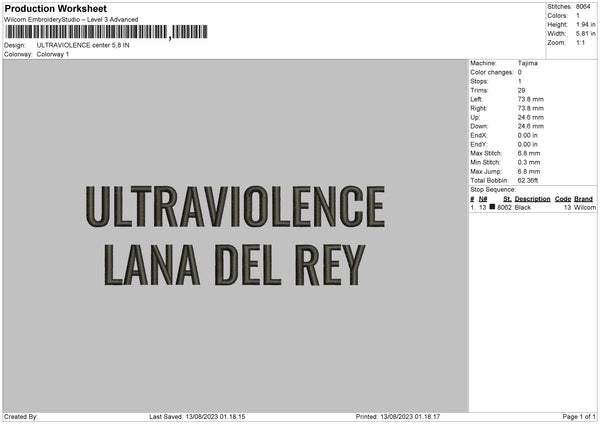
Task: Click the Width value 5.81 in
Action: tap(586, 34)
